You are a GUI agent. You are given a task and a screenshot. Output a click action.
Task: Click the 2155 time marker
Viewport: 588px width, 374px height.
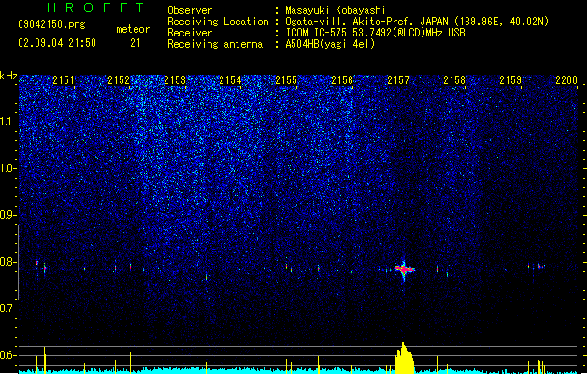(286, 80)
